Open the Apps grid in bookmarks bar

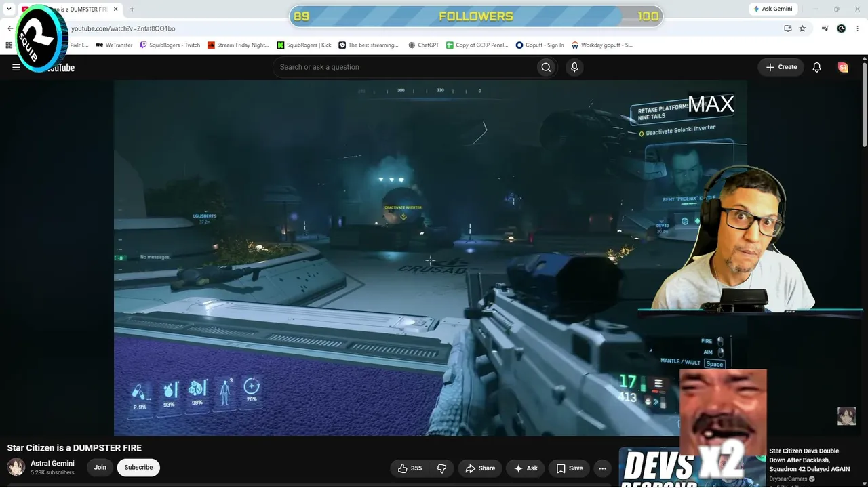9,45
